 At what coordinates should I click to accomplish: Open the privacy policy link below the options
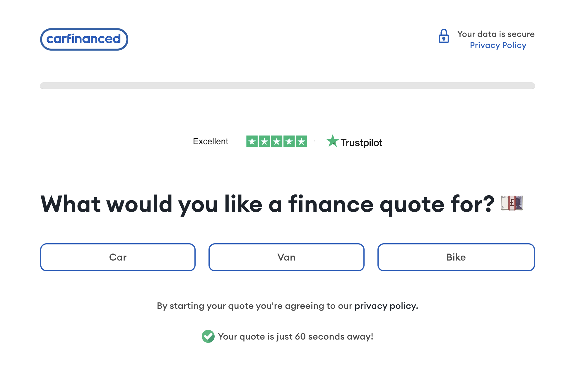(x=386, y=306)
